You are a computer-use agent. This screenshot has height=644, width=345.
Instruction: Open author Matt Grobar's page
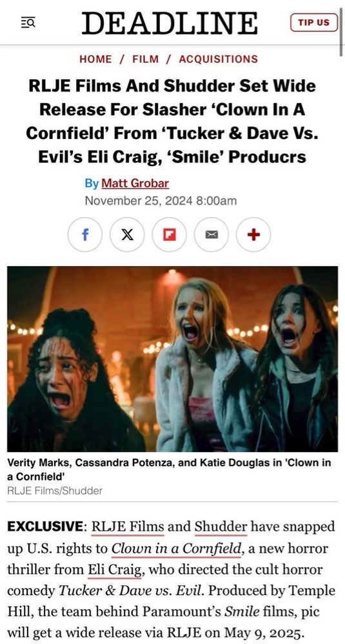(x=135, y=183)
